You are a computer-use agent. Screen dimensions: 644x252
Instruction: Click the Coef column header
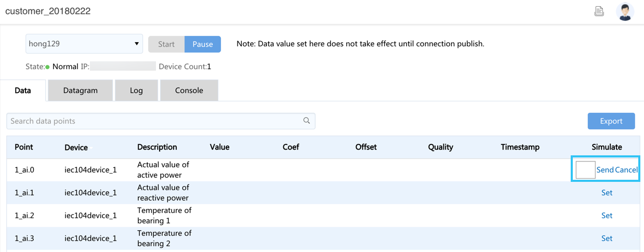291,147
